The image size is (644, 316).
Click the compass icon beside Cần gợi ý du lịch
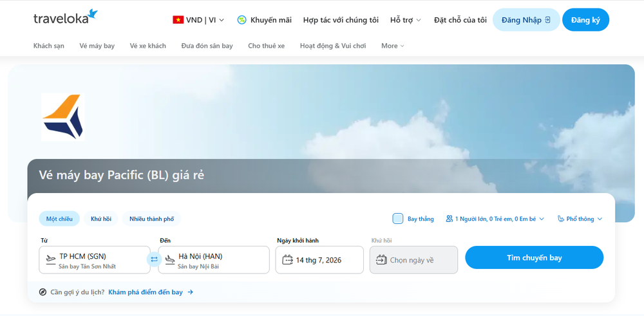click(43, 292)
